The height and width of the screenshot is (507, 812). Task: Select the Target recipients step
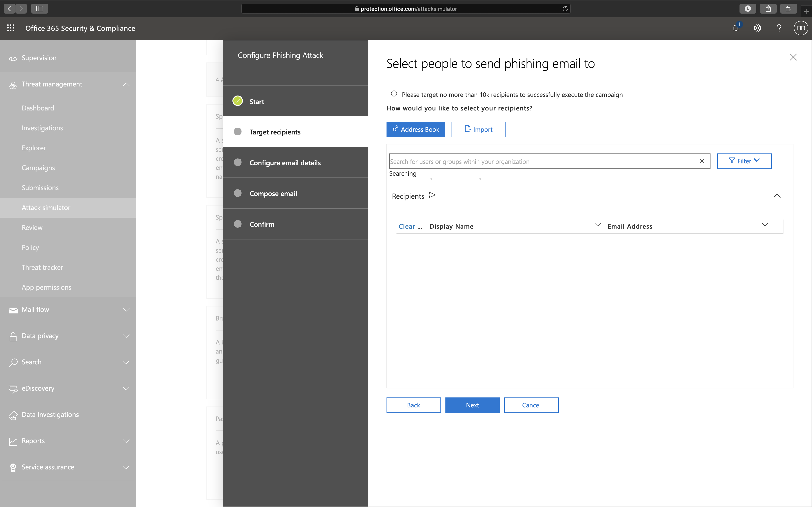[275, 132]
